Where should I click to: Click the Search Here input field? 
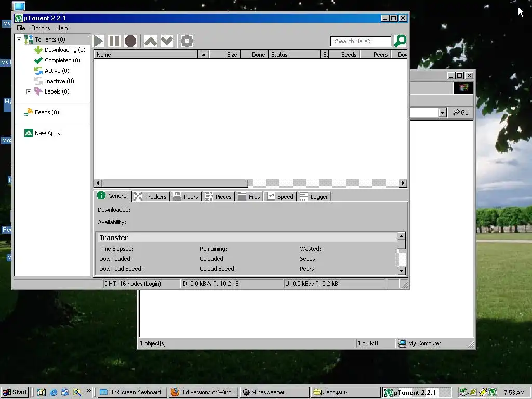(x=361, y=41)
